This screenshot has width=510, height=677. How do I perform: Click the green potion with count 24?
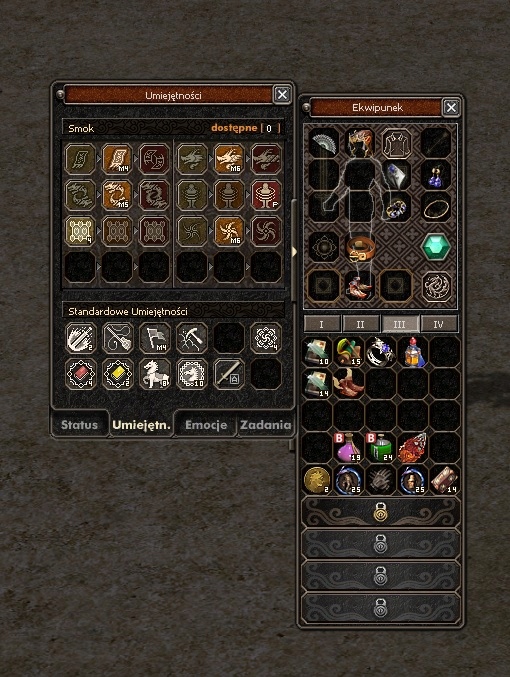381,448
